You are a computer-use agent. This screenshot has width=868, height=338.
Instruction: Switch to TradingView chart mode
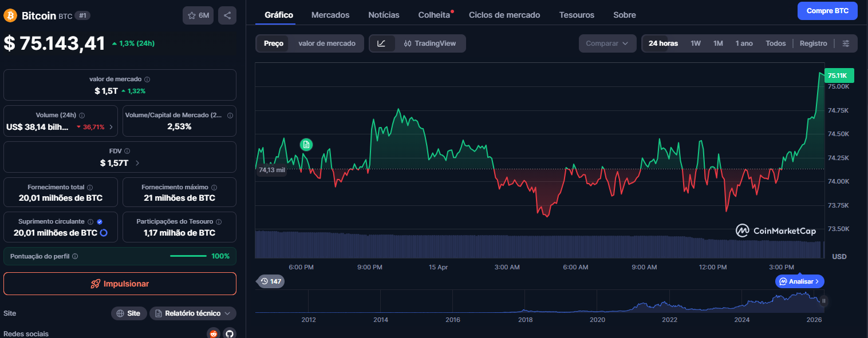(x=429, y=43)
